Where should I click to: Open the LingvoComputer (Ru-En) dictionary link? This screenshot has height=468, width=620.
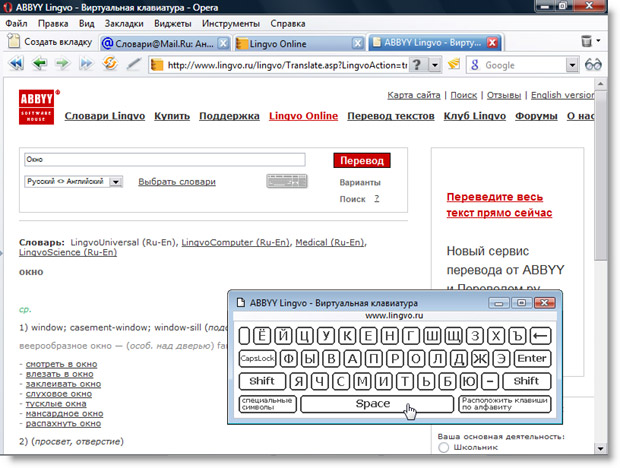point(235,242)
